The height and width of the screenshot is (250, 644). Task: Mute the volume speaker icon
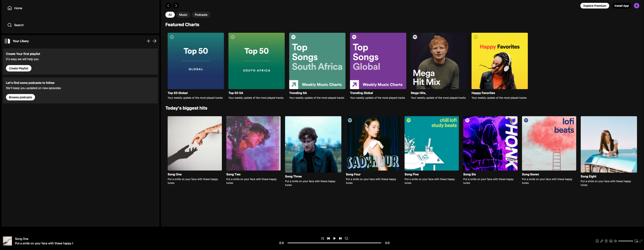pos(615,241)
